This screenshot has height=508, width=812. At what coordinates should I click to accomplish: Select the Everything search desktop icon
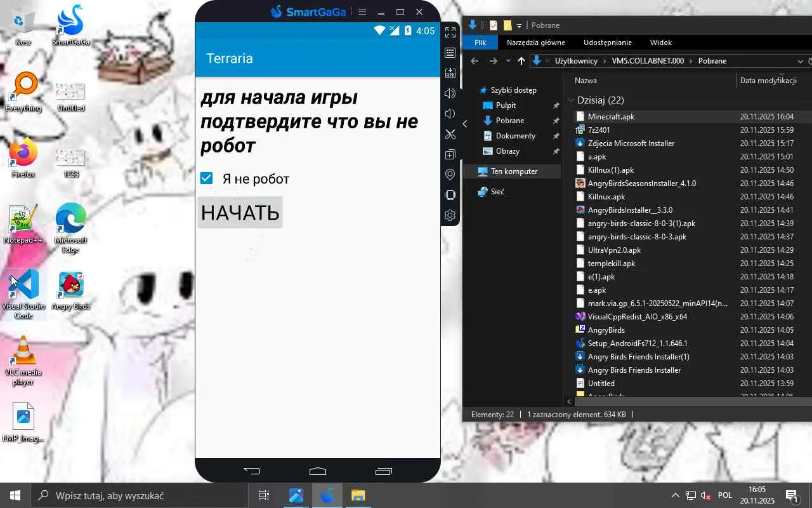(x=23, y=92)
